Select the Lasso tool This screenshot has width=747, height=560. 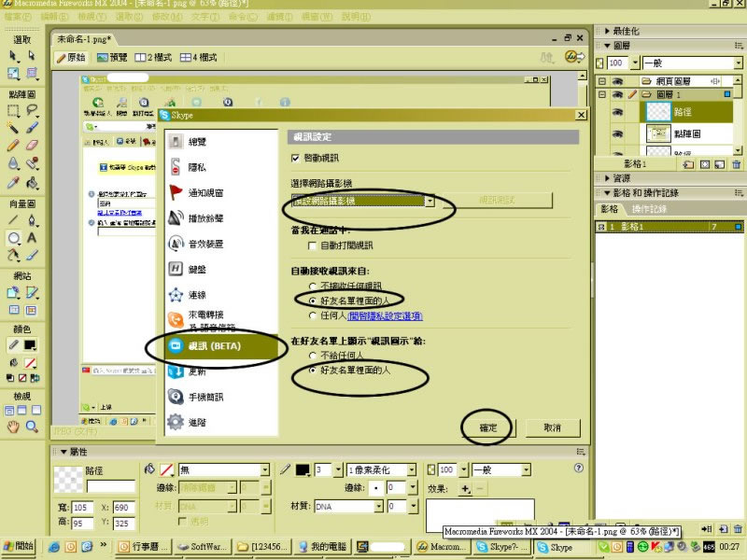click(32, 110)
